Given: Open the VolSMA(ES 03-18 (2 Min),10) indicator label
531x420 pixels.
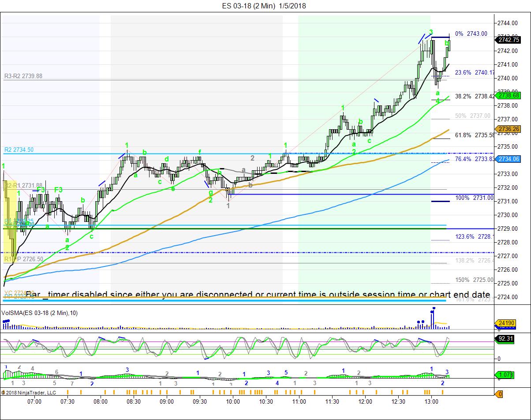Looking at the screenshot, I should pyautogui.click(x=40, y=313).
